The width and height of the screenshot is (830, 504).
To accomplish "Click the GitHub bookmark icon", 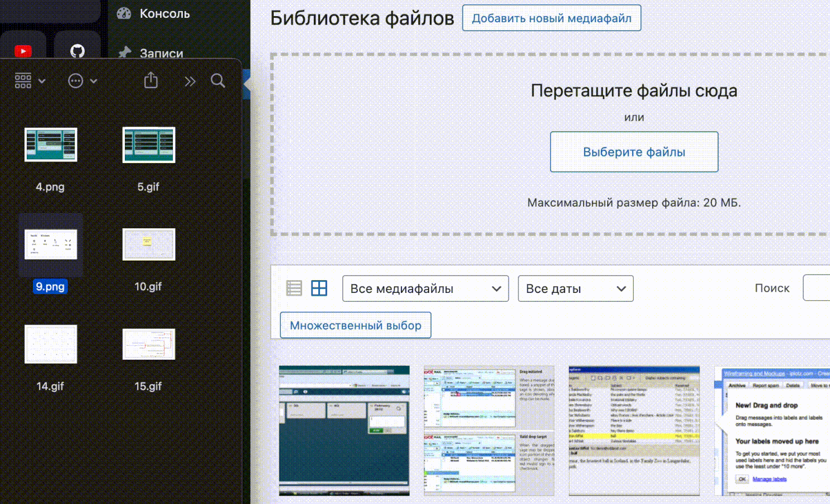I will [x=77, y=51].
